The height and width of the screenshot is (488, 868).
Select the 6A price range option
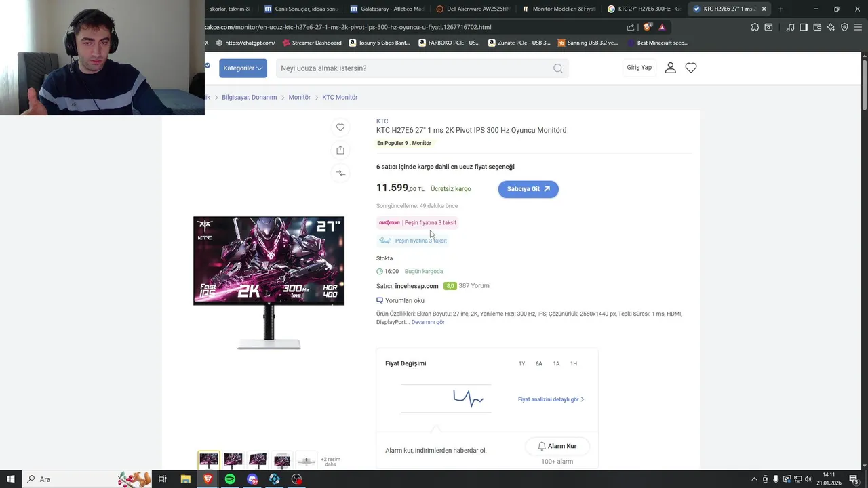[x=539, y=364]
